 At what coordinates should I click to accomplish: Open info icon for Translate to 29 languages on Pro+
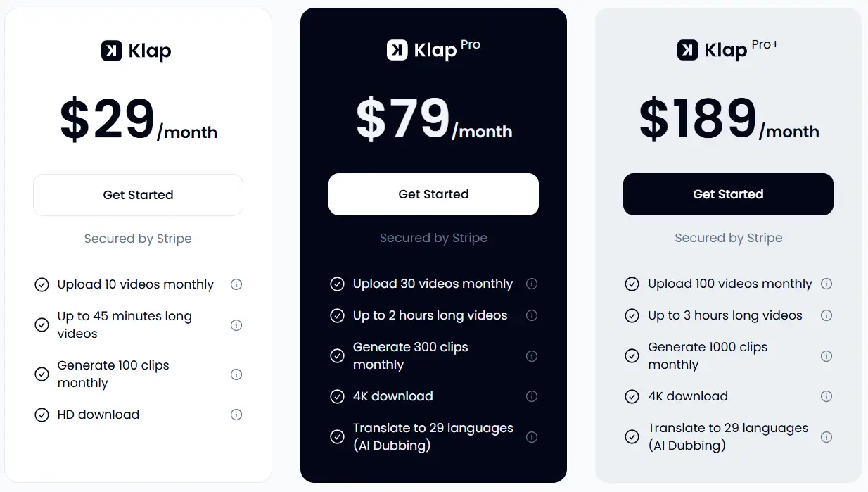[x=826, y=437]
